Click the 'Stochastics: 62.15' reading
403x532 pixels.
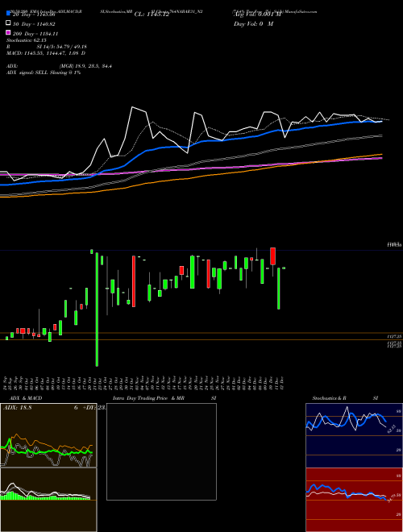pyautogui.click(x=26, y=40)
